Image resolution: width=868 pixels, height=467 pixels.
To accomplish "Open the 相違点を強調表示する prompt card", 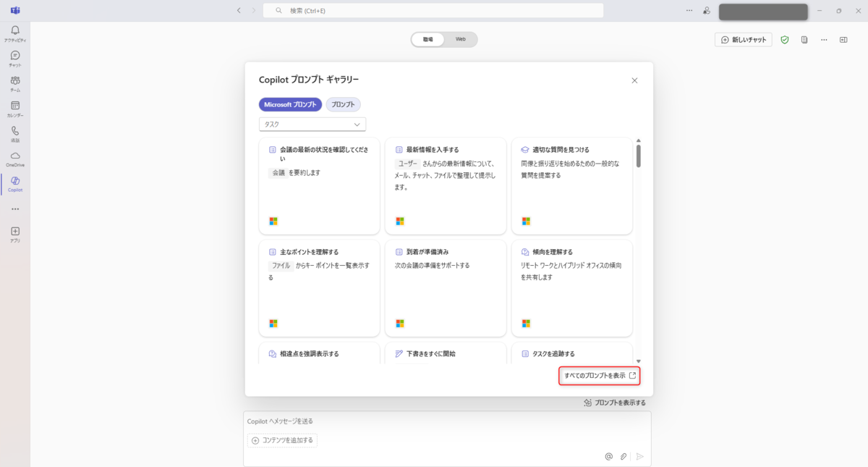I will coord(319,353).
